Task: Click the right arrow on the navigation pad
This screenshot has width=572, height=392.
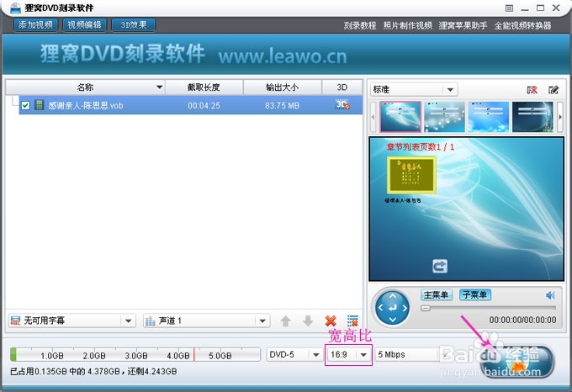Action: coord(405,308)
